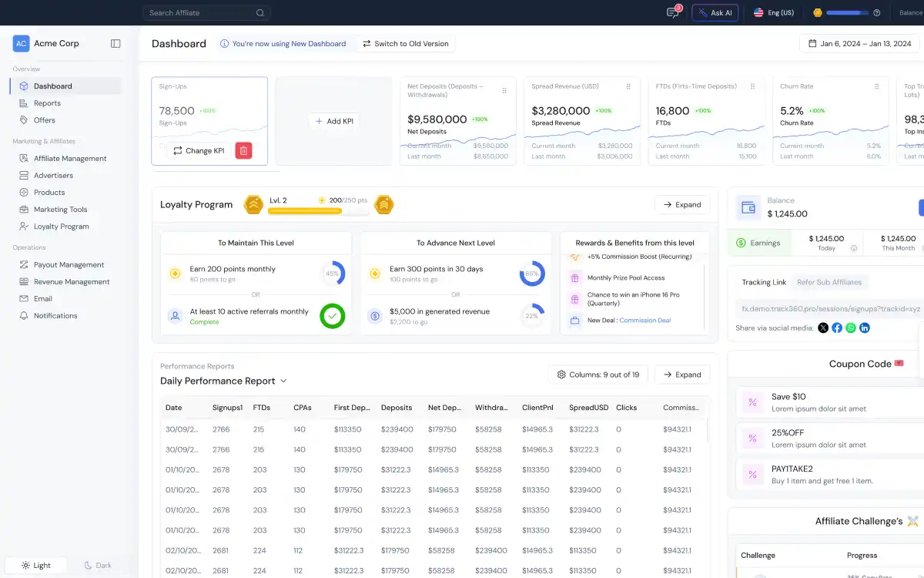Click the gold coin icon in top bar
This screenshot has width=924, height=578.
[x=818, y=12]
